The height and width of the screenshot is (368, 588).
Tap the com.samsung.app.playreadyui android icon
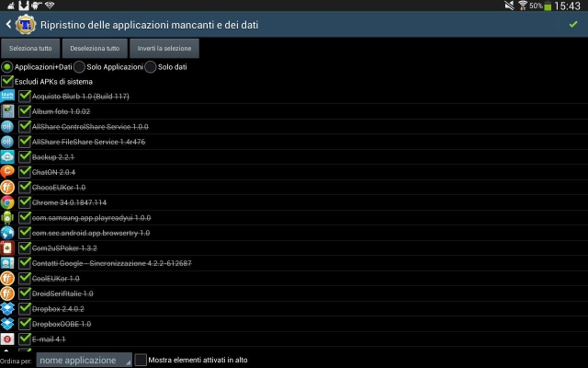pyautogui.click(x=7, y=217)
